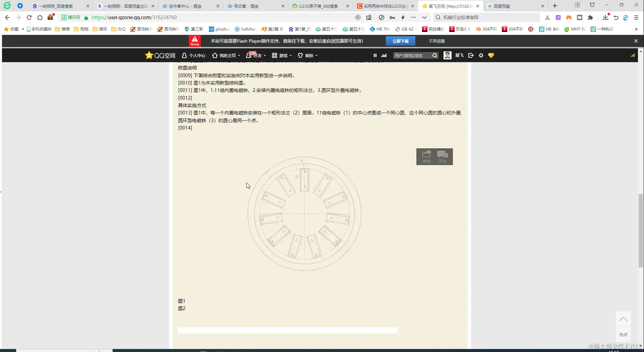Image resolution: width=644 pixels, height=352 pixels.
Task: Expand the 好友 dropdown menu
Action: [265, 56]
